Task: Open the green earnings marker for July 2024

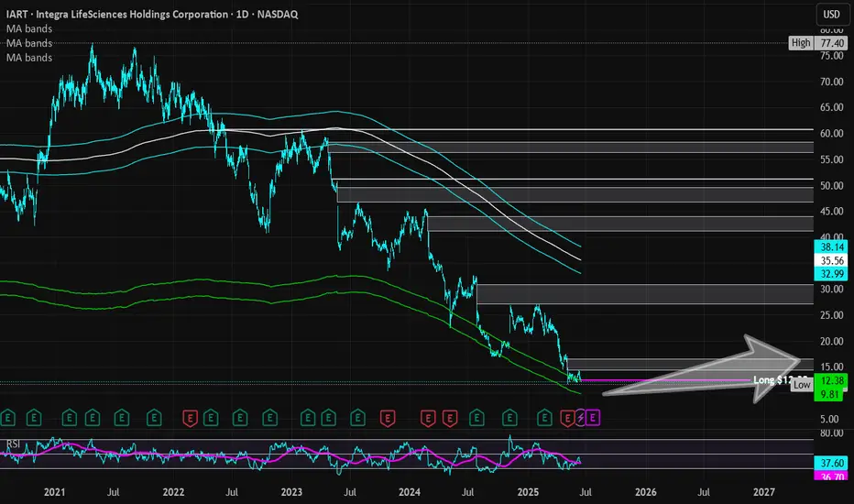Action: (476, 418)
